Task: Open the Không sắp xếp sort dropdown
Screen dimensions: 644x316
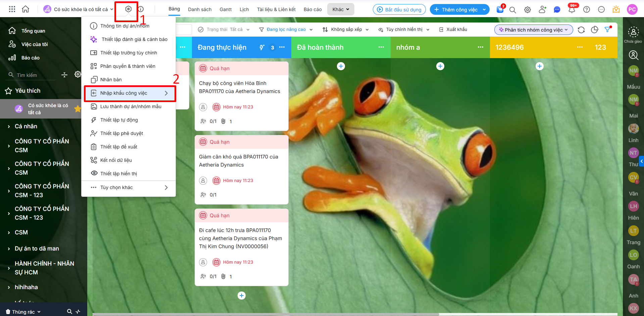Action: pyautogui.click(x=345, y=30)
